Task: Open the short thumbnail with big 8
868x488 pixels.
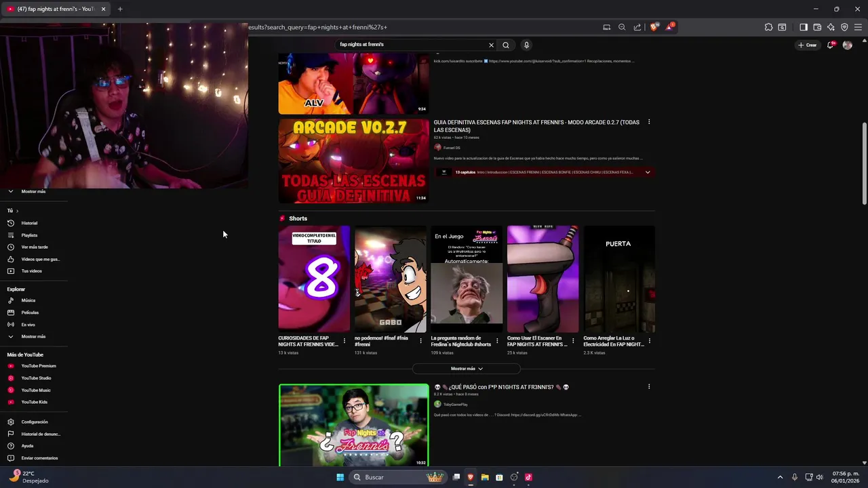Action: coord(314,279)
